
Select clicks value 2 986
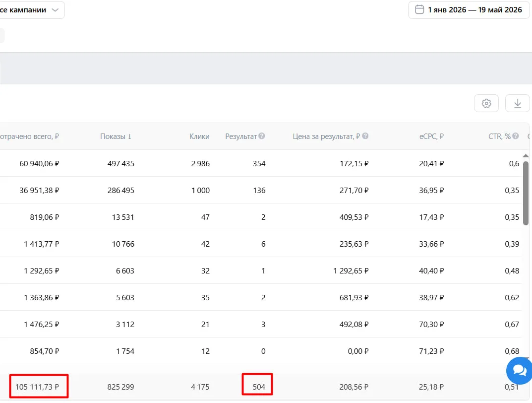200,164
